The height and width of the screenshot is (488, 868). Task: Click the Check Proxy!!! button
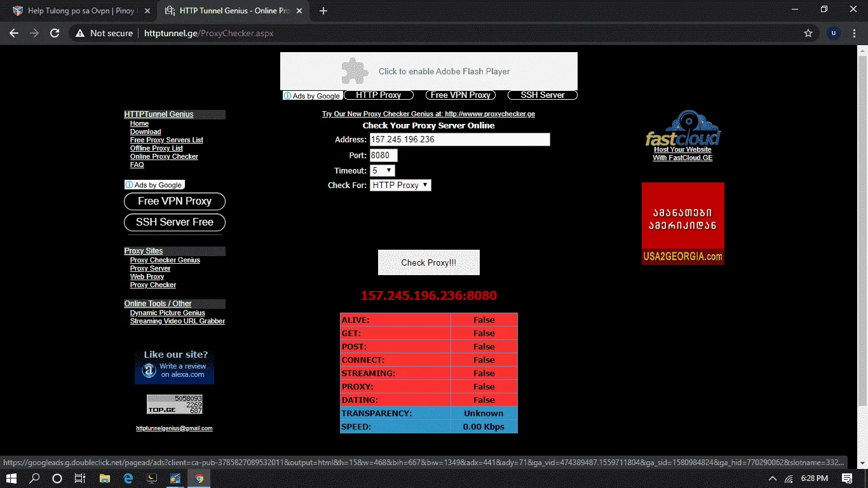[x=429, y=262]
